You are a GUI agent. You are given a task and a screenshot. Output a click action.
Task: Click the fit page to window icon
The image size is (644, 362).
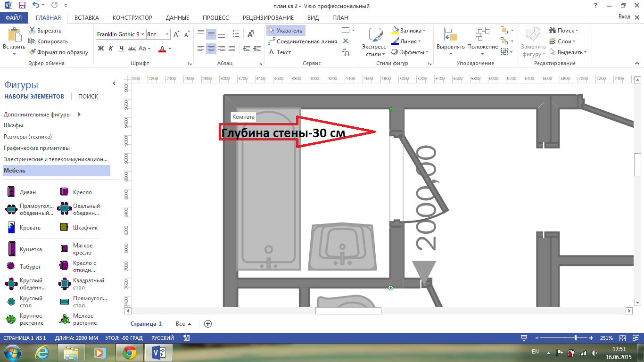[623, 338]
